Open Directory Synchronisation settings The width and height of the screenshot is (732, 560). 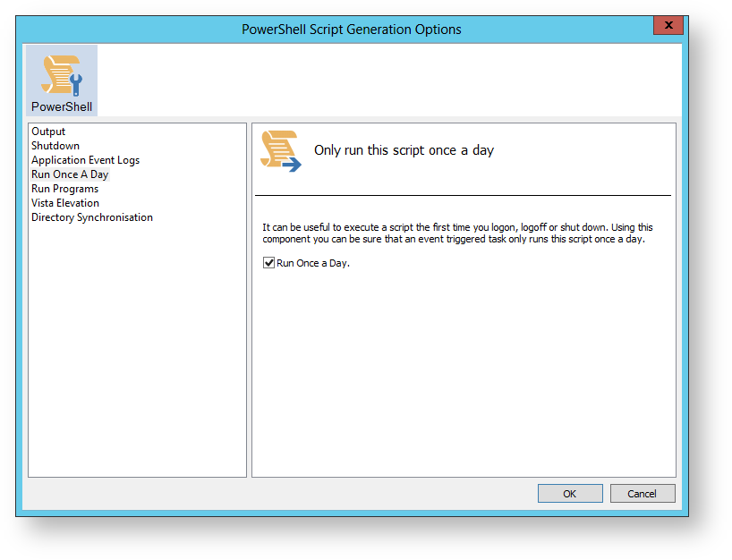point(92,217)
